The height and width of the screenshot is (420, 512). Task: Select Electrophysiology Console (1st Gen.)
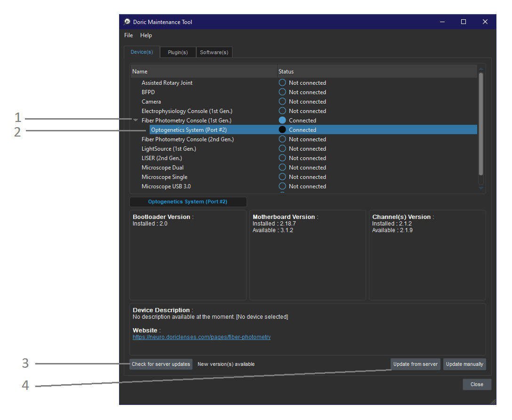187,111
